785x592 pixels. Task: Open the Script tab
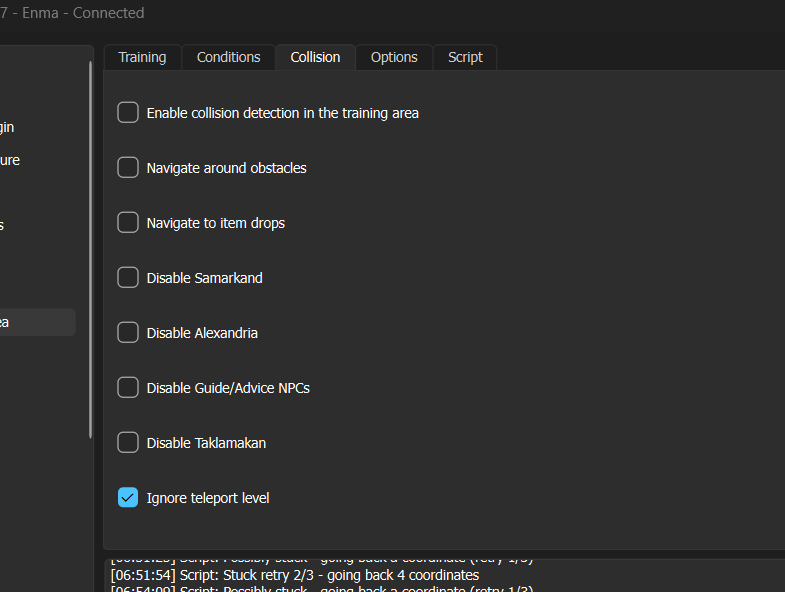(465, 57)
